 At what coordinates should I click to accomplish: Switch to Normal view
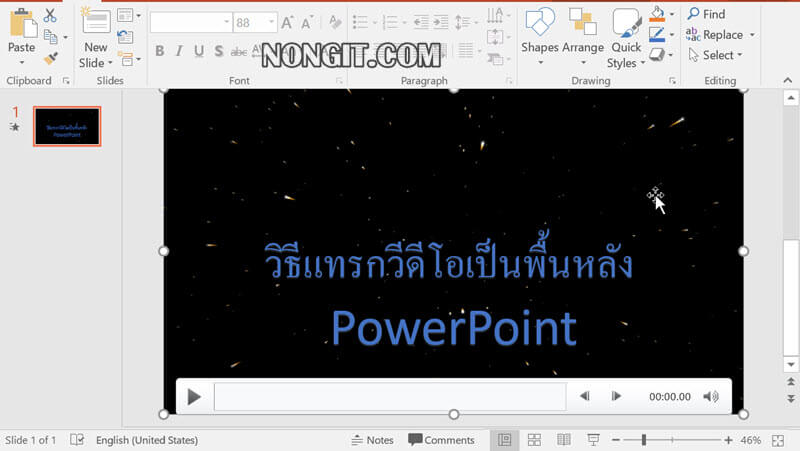point(504,440)
